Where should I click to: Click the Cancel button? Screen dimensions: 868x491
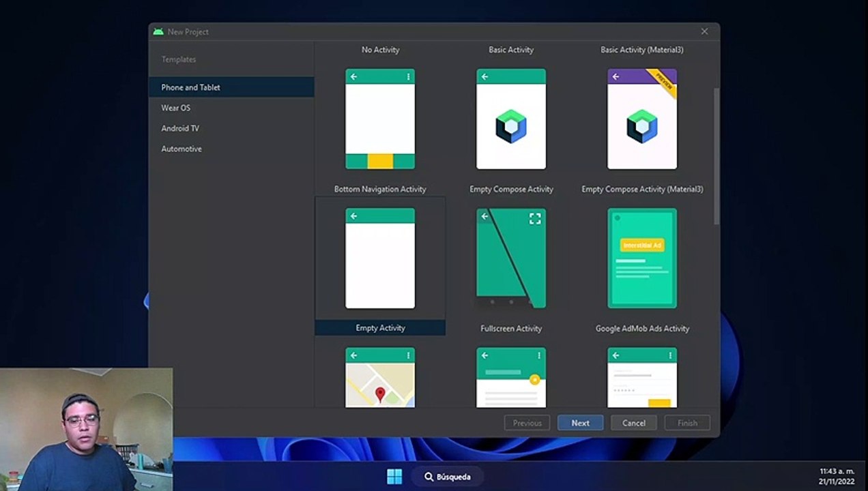[633, 423]
